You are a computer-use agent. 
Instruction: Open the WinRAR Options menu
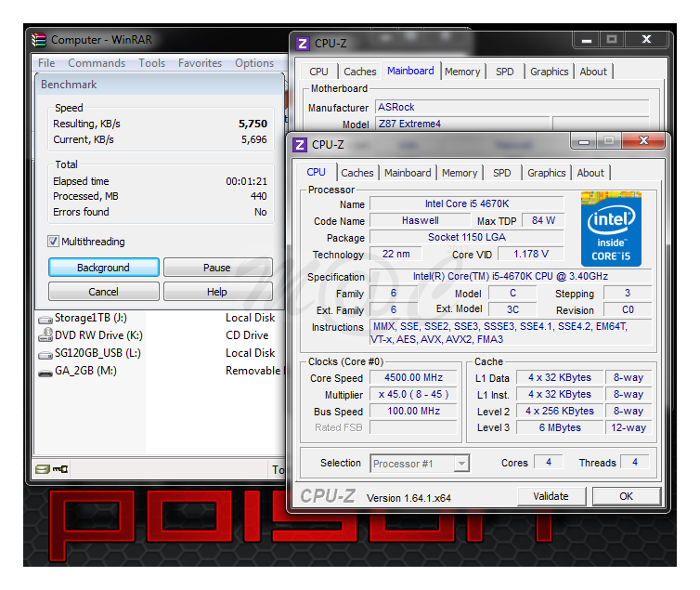click(x=254, y=63)
